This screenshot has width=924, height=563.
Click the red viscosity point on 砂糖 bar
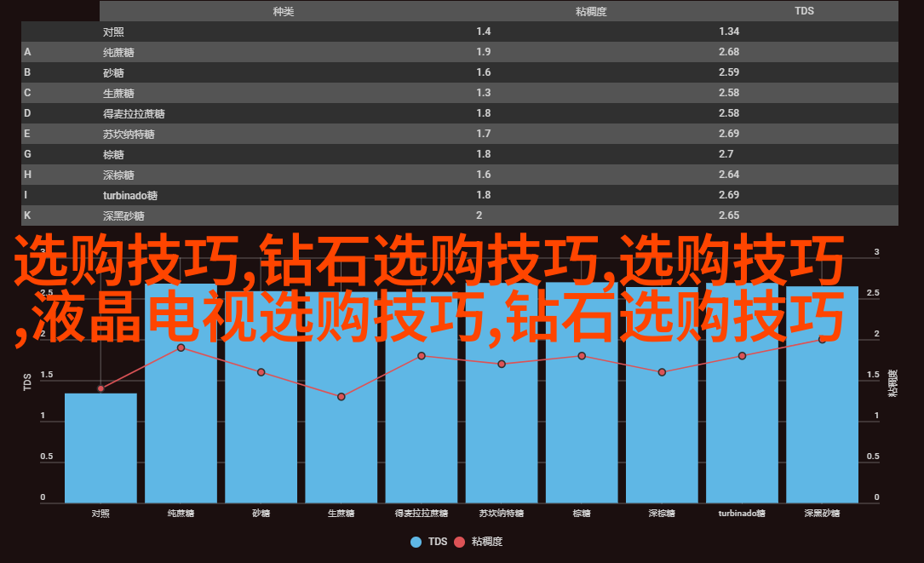point(261,372)
